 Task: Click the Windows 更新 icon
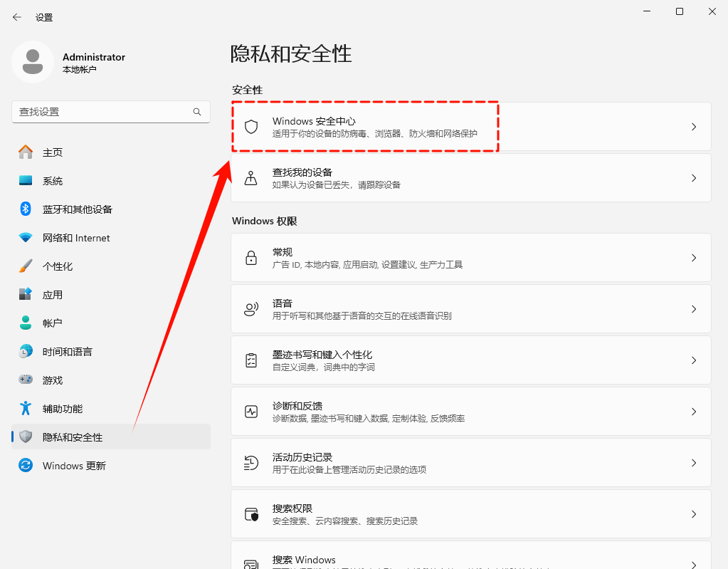tap(24, 465)
